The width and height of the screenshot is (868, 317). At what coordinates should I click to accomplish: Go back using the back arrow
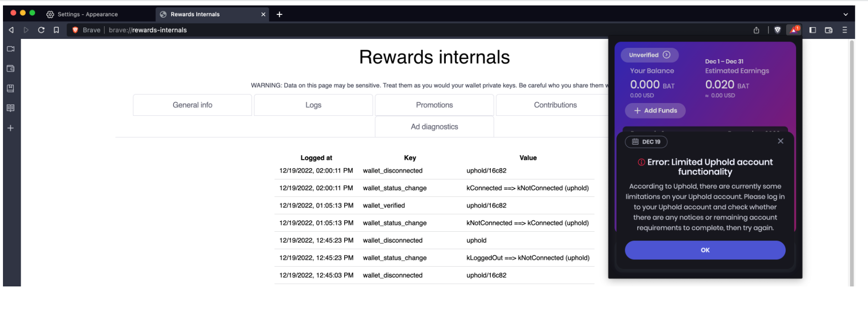tap(11, 30)
